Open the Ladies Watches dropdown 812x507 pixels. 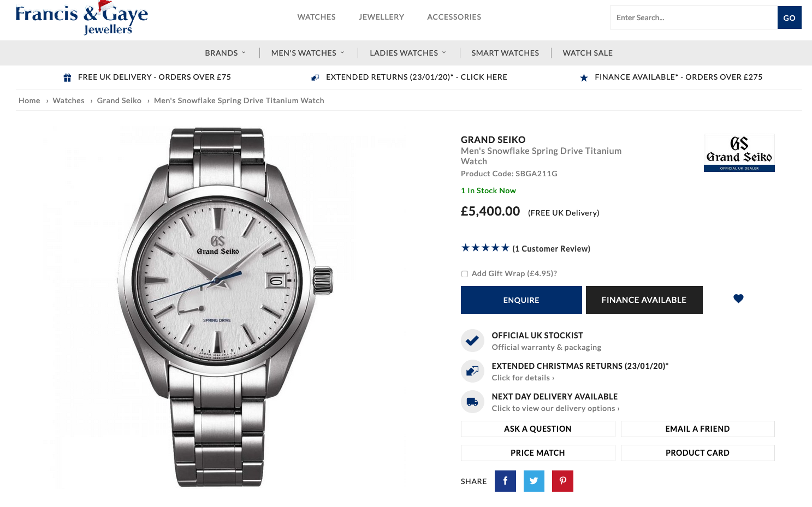click(407, 53)
